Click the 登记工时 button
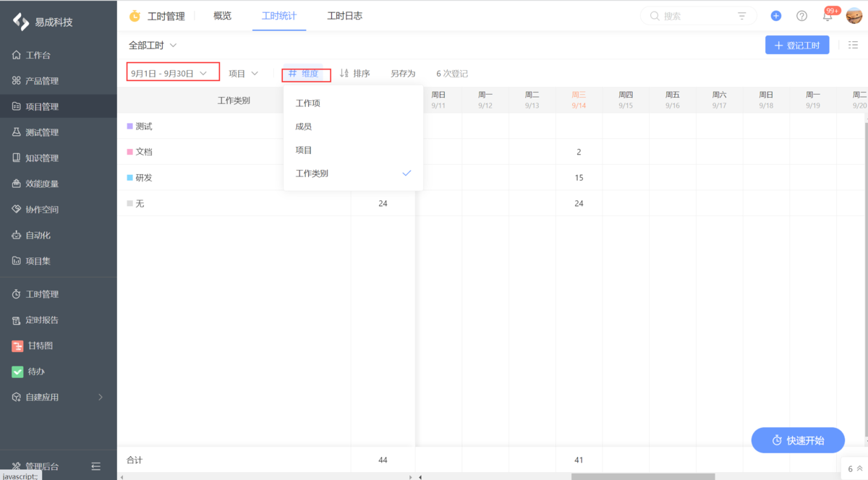This screenshot has height=480, width=868. [797, 44]
